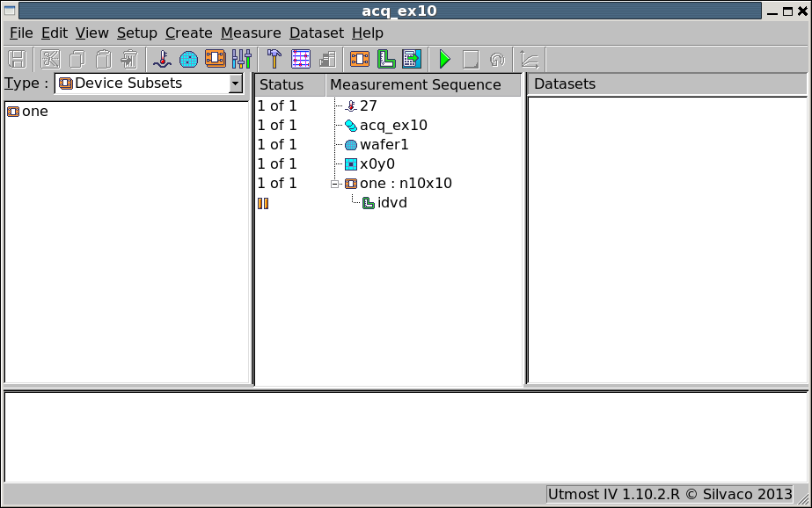Open the View menu
Screen dimensions: 812x508
pyautogui.click(x=91, y=33)
